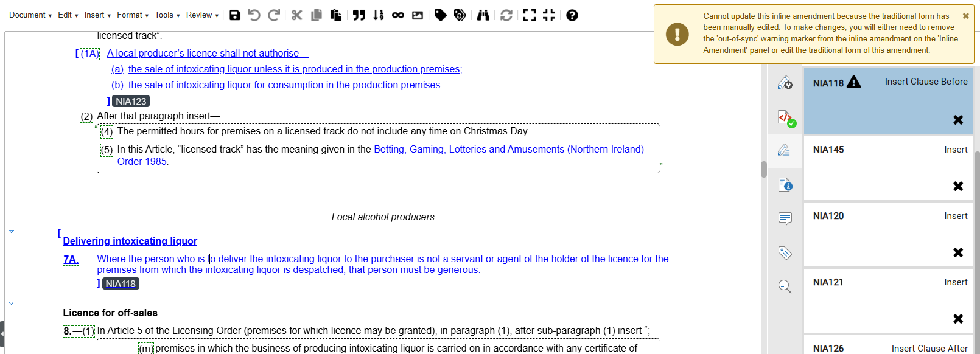The image size is (980, 354).
Task: Redo the last undone edit
Action: click(274, 15)
